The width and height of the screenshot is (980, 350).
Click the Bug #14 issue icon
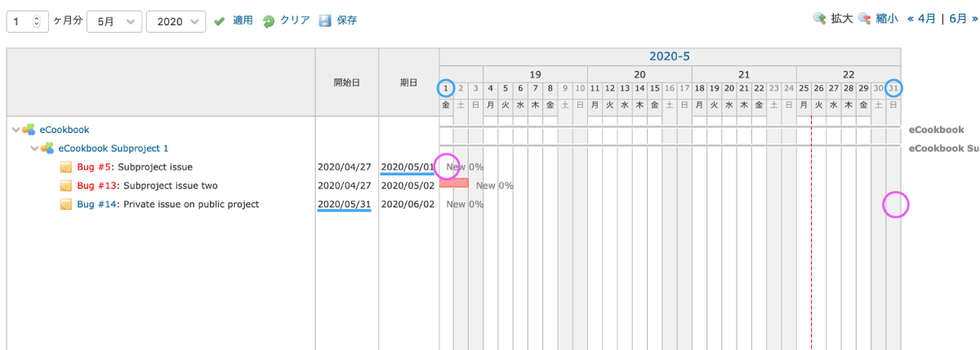(66, 204)
